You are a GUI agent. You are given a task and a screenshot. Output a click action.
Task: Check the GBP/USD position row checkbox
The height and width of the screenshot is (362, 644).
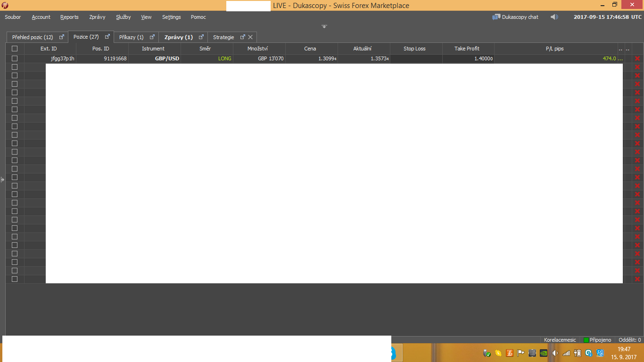click(x=15, y=58)
